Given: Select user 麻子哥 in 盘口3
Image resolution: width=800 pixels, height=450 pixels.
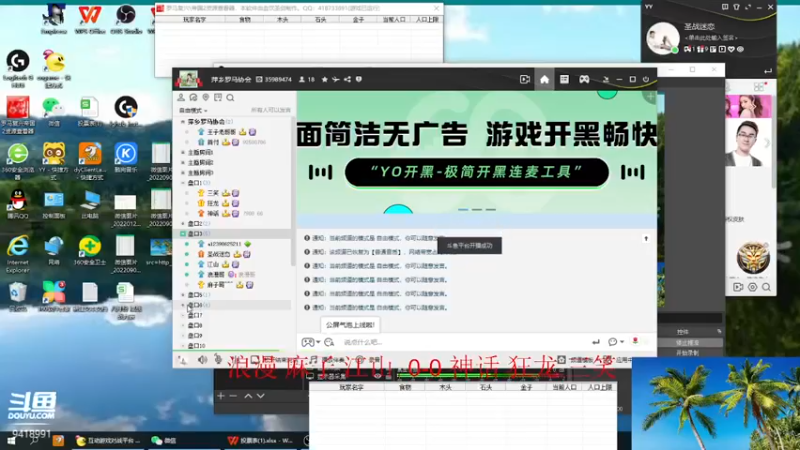Looking at the screenshot, I should (219, 285).
